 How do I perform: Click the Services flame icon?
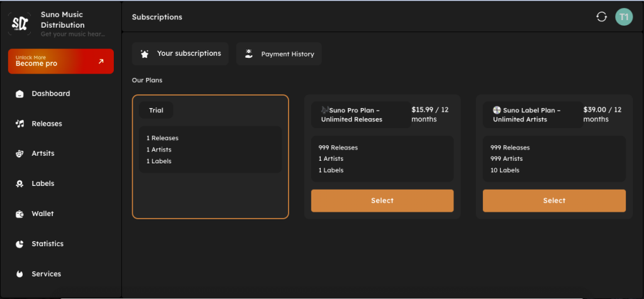[19, 274]
